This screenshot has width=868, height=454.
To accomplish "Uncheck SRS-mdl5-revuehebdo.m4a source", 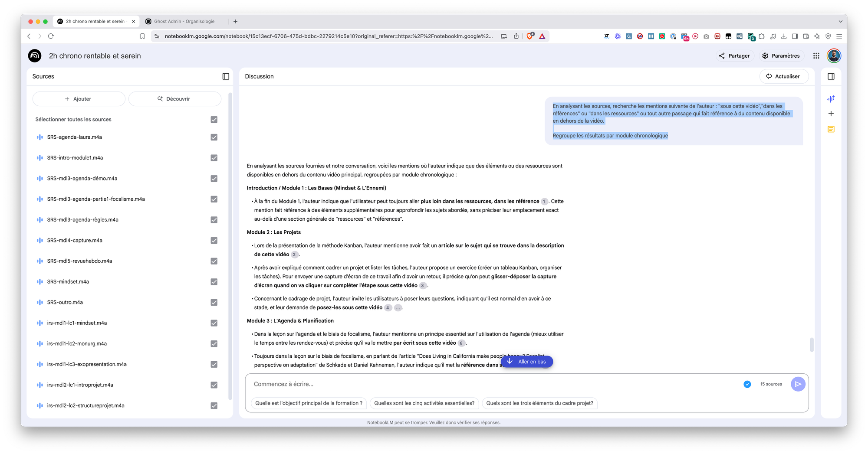I will [214, 261].
